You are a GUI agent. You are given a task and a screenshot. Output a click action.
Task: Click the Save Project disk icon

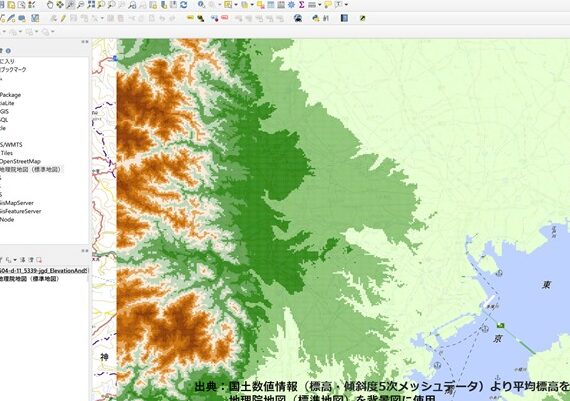pos(2,5)
